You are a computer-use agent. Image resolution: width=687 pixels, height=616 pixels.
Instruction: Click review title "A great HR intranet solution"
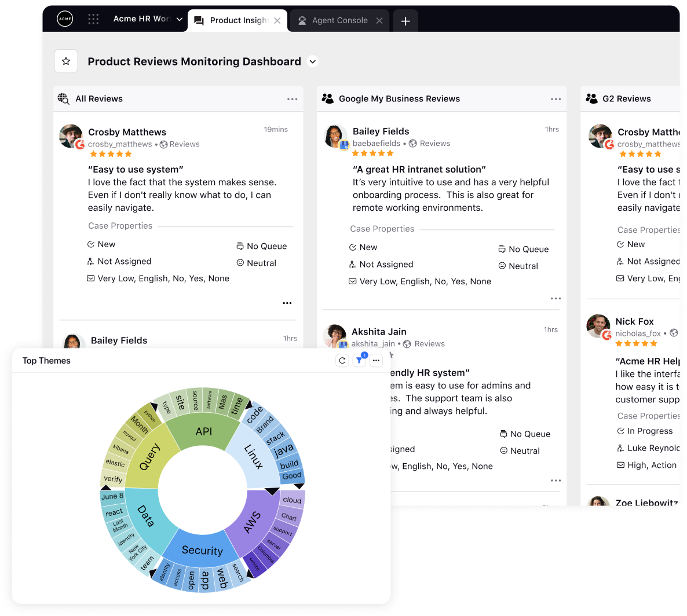[419, 170]
